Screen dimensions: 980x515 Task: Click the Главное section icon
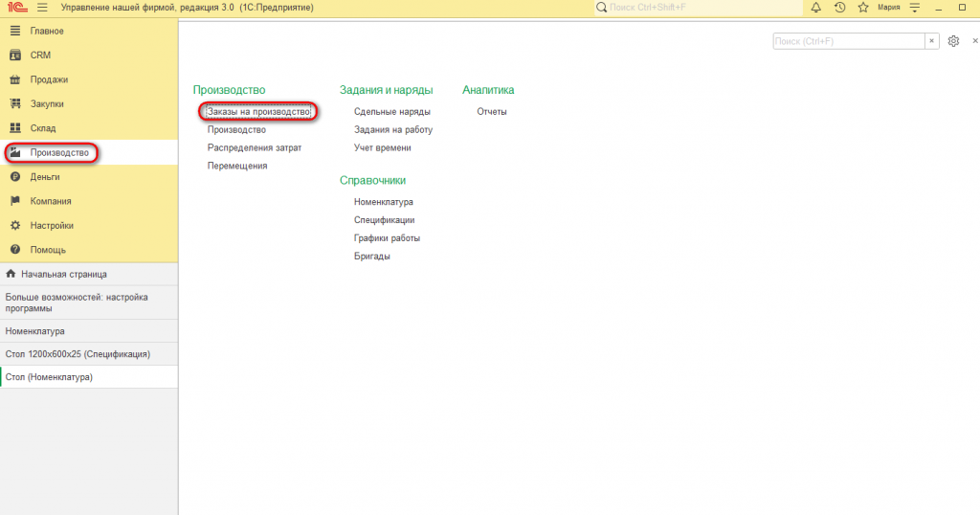pos(15,31)
